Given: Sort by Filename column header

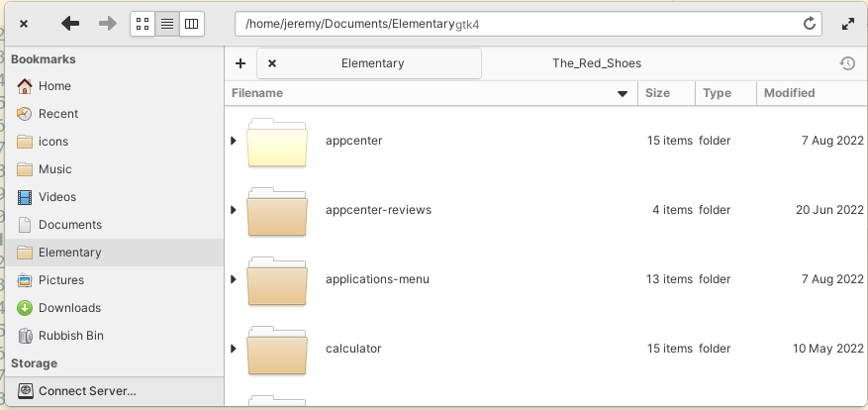Looking at the screenshot, I should click(x=432, y=93).
